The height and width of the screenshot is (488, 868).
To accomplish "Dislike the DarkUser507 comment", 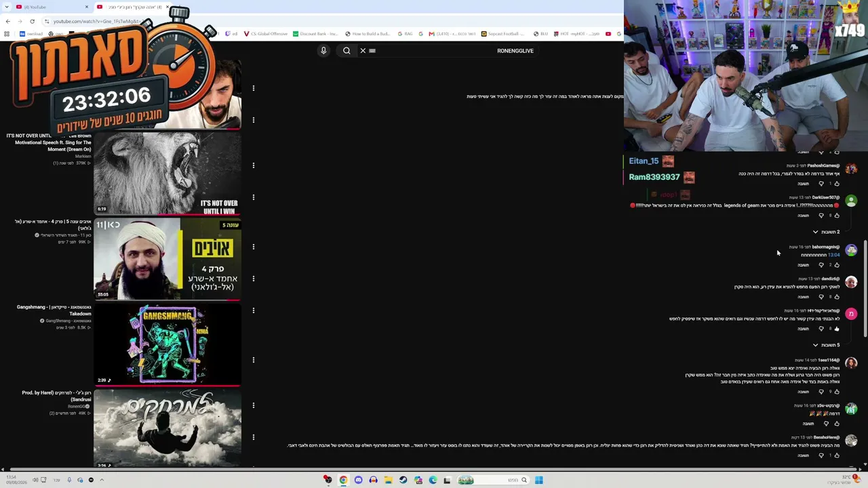I will 821,216.
